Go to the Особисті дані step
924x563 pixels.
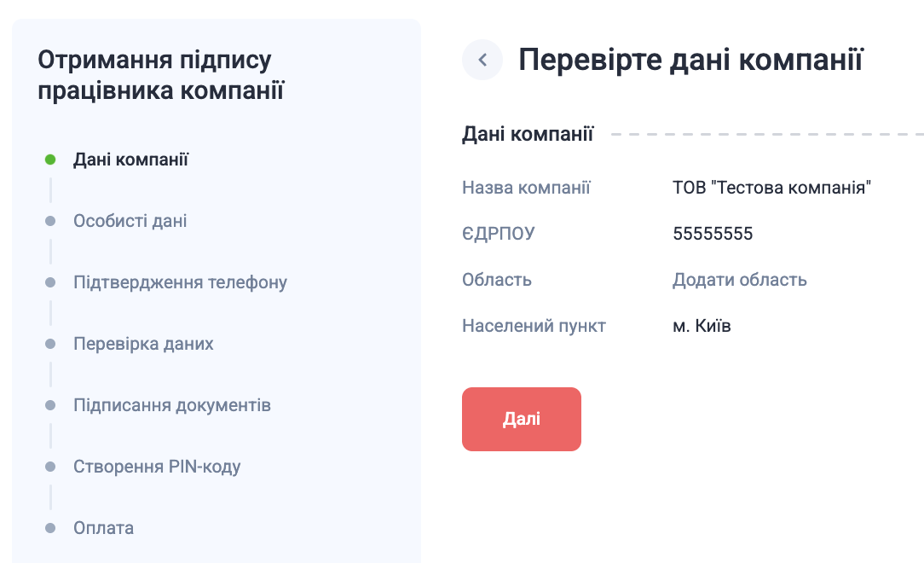coord(130,221)
